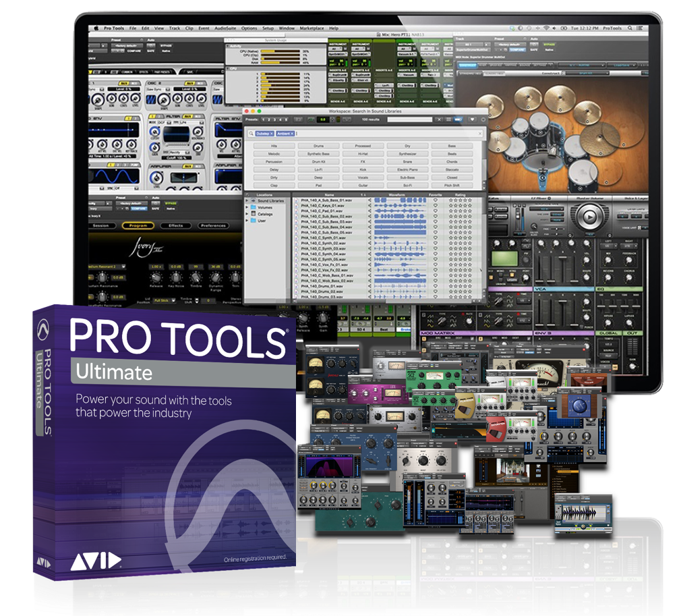
Task: Open the AudioSuite menu
Action: pyautogui.click(x=225, y=28)
